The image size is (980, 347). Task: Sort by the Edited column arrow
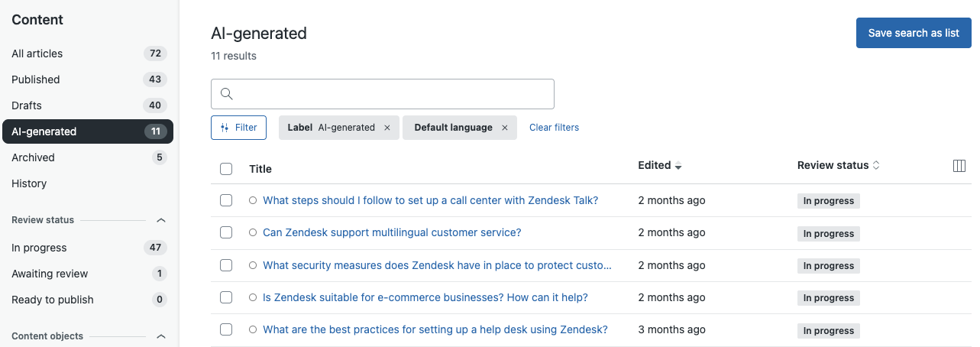[x=678, y=166]
